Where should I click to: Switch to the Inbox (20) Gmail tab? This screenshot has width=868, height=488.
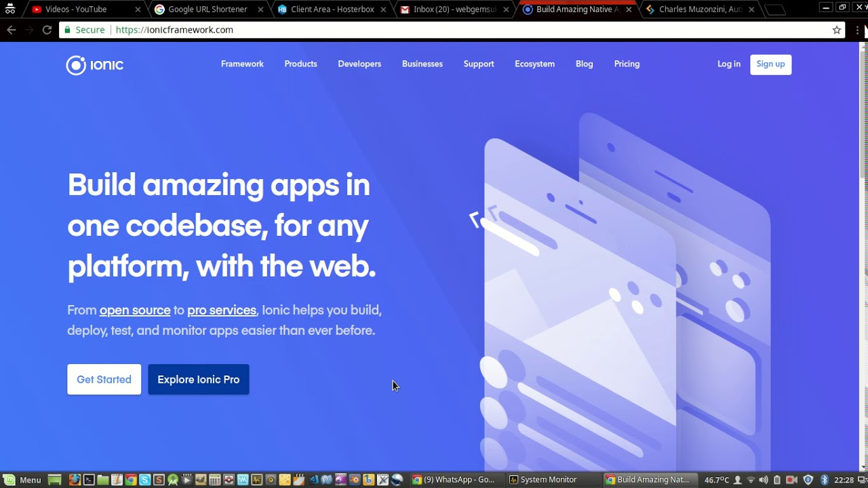click(455, 9)
